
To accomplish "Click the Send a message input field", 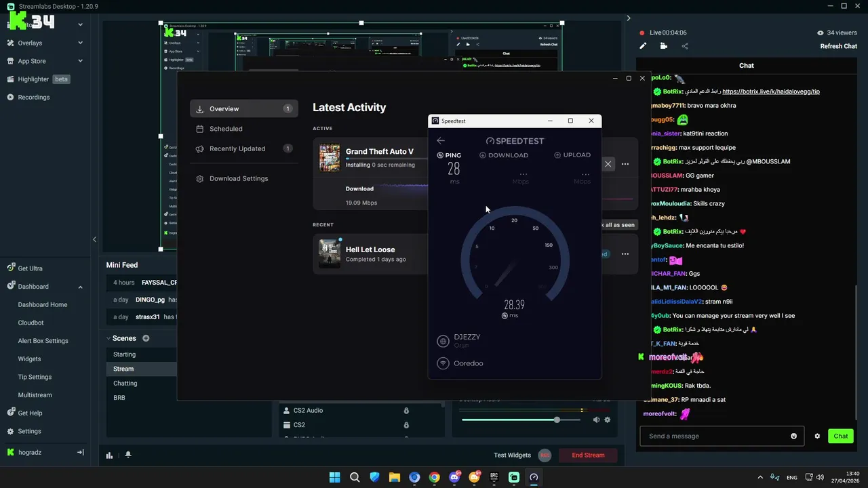I will 722,436.
